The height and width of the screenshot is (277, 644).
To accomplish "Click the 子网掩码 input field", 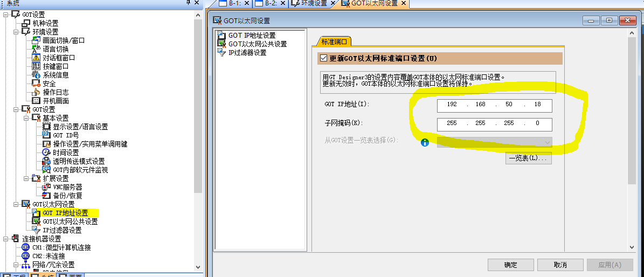I will (x=495, y=123).
